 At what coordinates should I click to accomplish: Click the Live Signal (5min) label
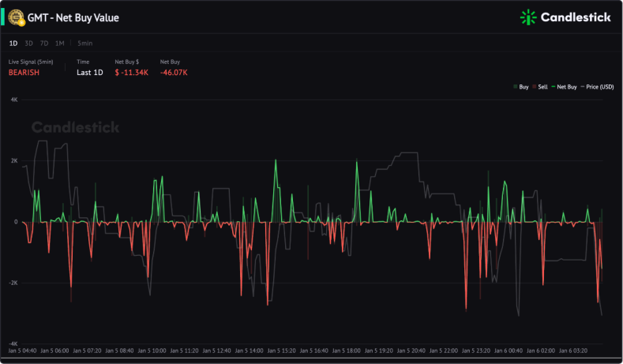tap(31, 62)
